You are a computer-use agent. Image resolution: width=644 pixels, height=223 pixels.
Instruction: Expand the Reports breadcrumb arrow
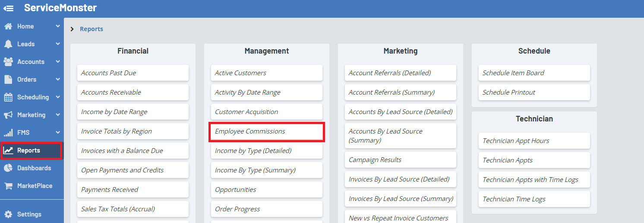pyautogui.click(x=72, y=29)
